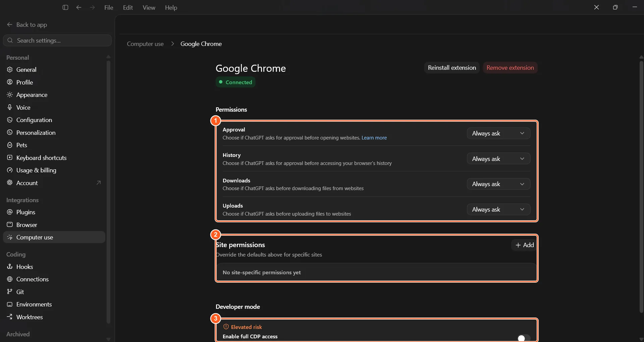Image resolution: width=644 pixels, height=342 pixels.
Task: Click the Profile person icon
Action: coord(10,82)
